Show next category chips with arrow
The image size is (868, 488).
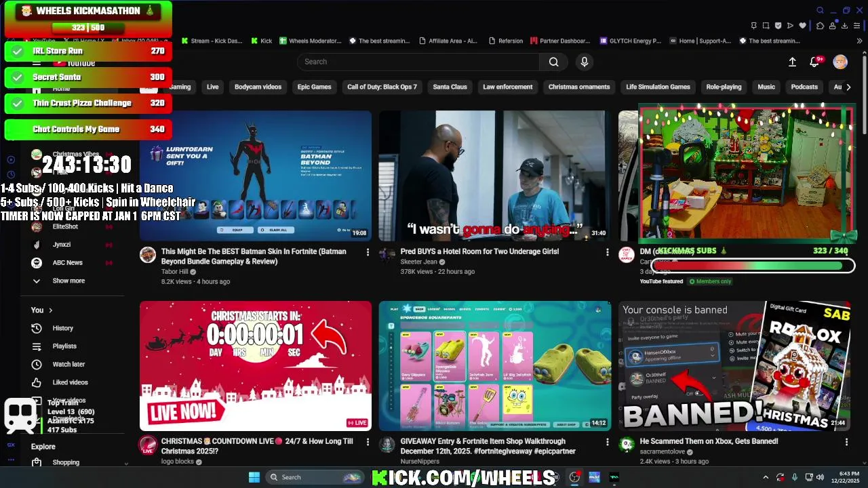point(848,87)
